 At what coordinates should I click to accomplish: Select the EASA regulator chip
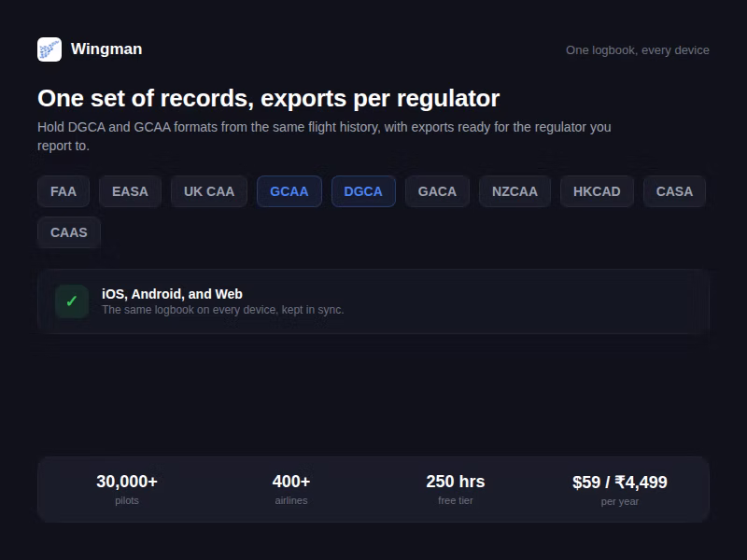[x=130, y=191]
